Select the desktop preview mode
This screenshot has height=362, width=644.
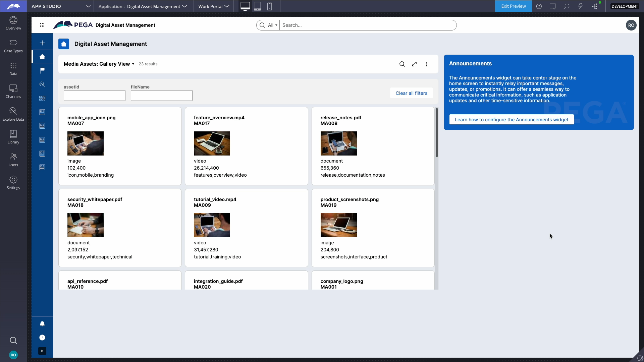pyautogui.click(x=245, y=6)
